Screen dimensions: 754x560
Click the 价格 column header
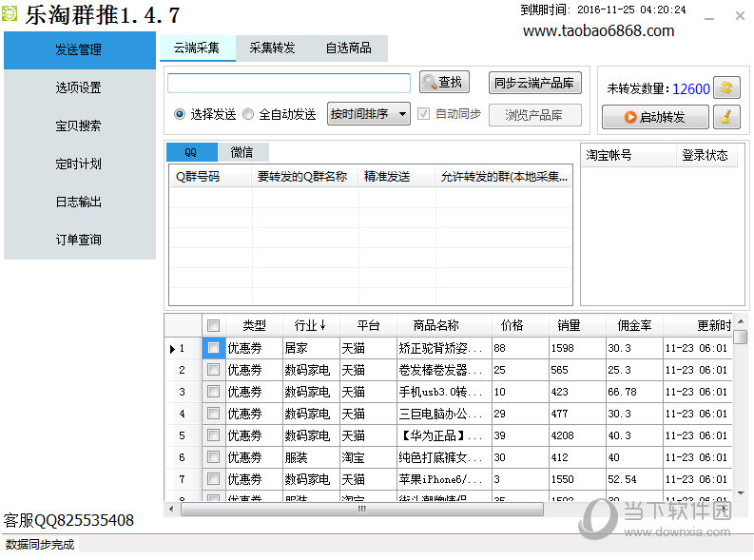tap(521, 325)
